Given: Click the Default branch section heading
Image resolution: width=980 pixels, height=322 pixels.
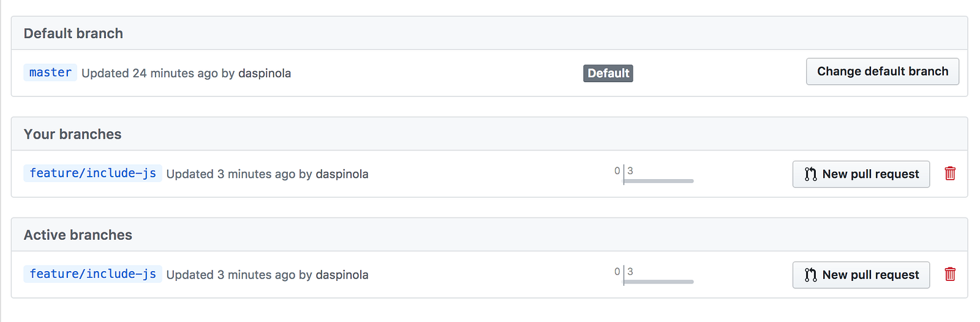Looking at the screenshot, I should click(x=73, y=34).
